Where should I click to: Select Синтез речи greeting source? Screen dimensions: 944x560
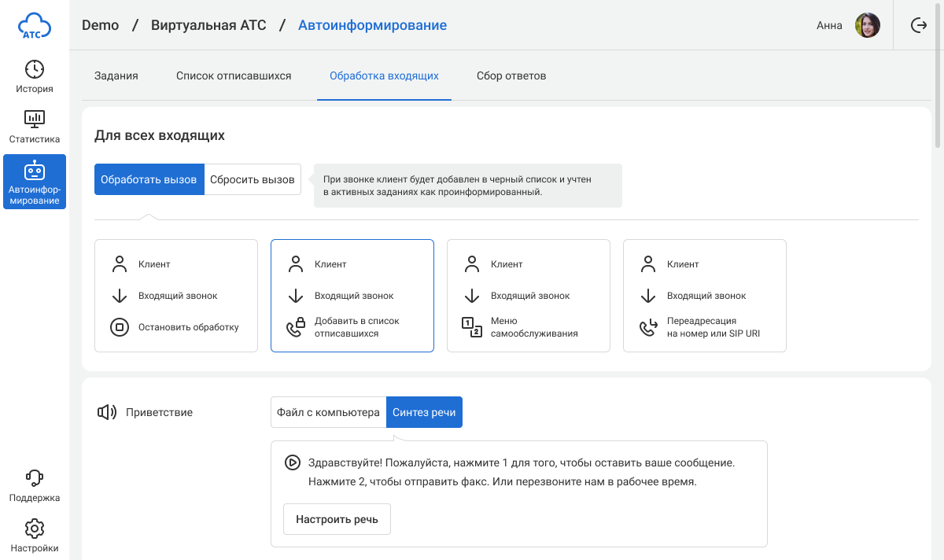pos(424,412)
